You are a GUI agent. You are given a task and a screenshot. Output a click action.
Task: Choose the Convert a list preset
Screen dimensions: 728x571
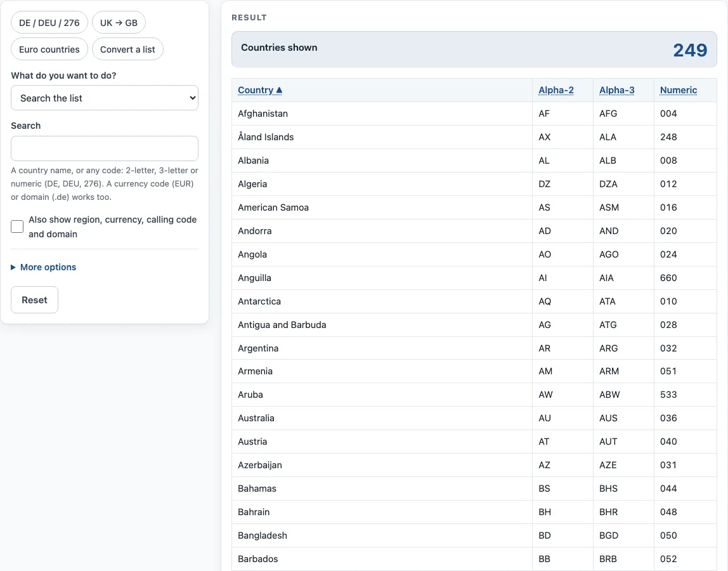(127, 49)
